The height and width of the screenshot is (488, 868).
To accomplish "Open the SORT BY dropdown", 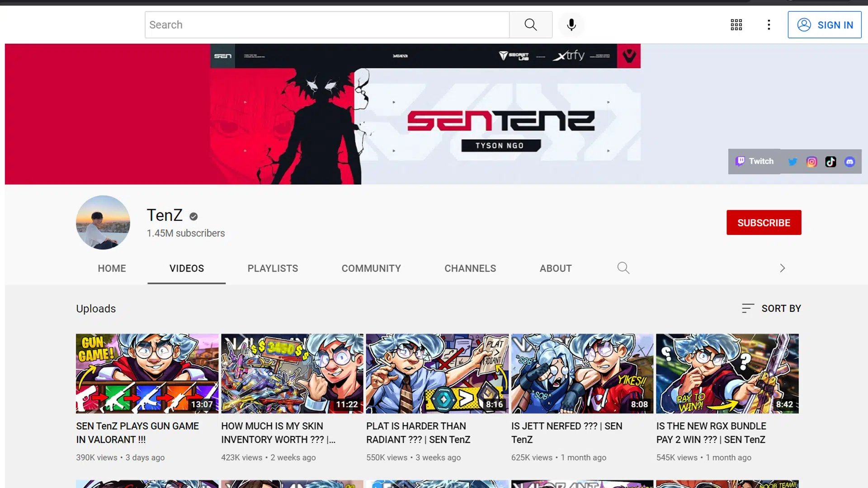I will 771,309.
